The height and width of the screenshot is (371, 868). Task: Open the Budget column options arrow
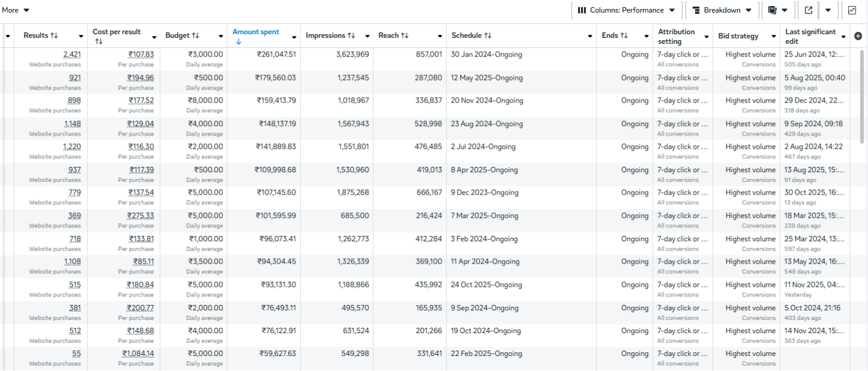tap(220, 37)
